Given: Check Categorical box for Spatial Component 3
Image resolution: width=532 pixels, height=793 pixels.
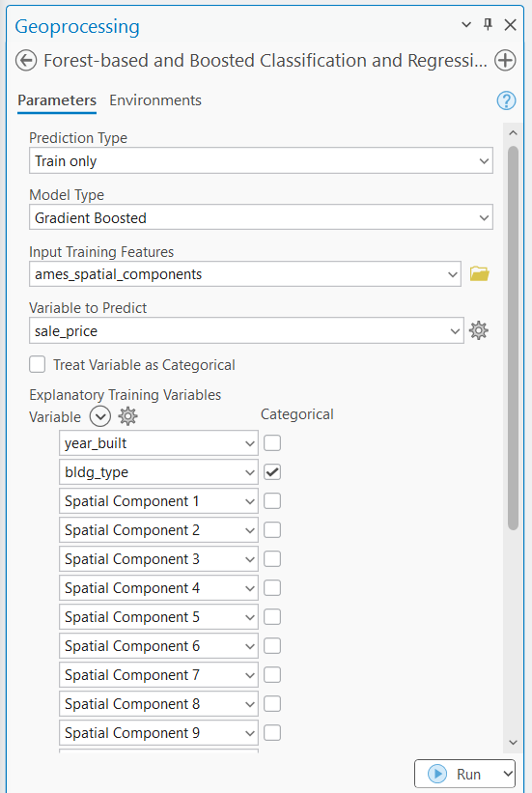Looking at the screenshot, I should [x=272, y=559].
